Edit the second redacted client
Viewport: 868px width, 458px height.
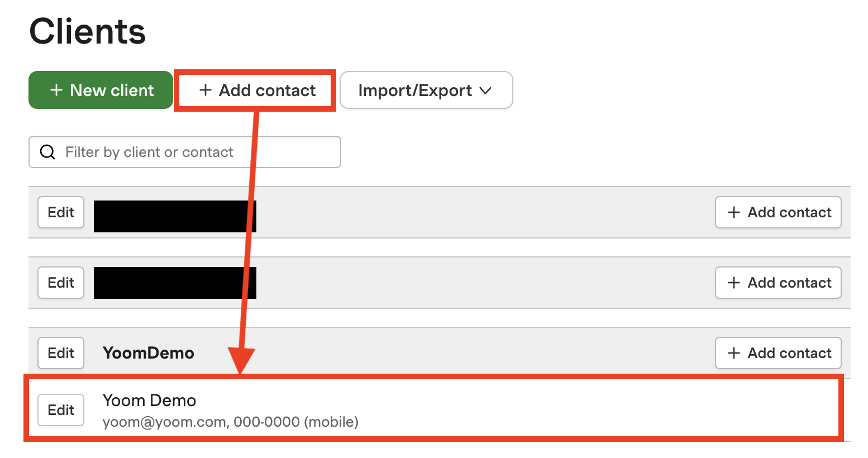point(61,283)
